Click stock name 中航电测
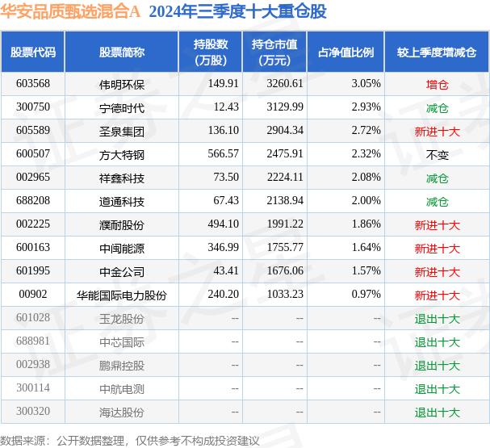Screen dimensions: 490x448 tap(122, 389)
